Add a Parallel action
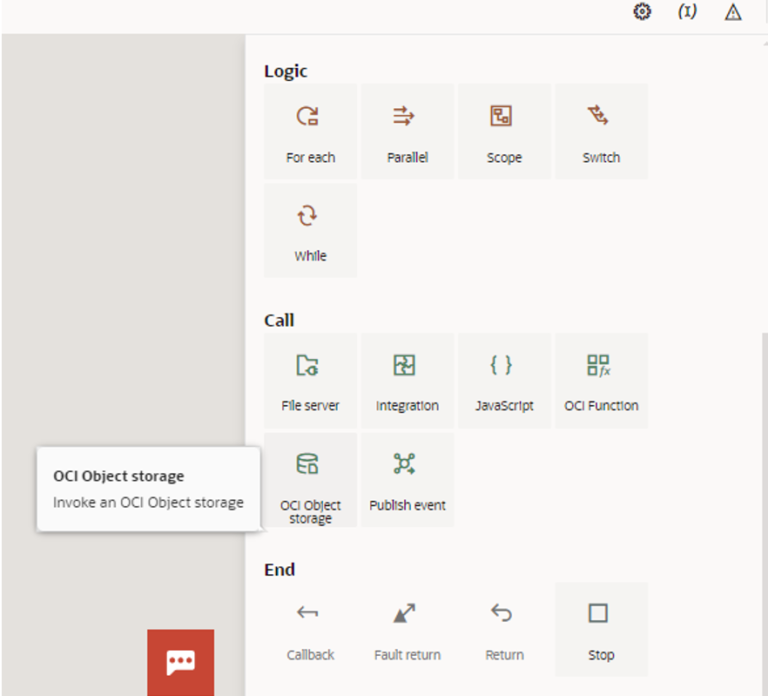The height and width of the screenshot is (696, 768). (407, 131)
